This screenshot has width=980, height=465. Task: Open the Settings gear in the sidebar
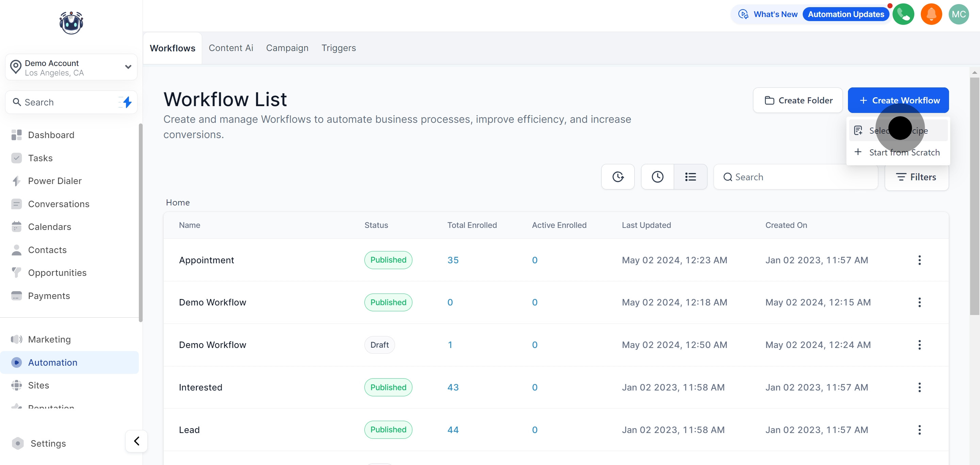[x=18, y=443]
